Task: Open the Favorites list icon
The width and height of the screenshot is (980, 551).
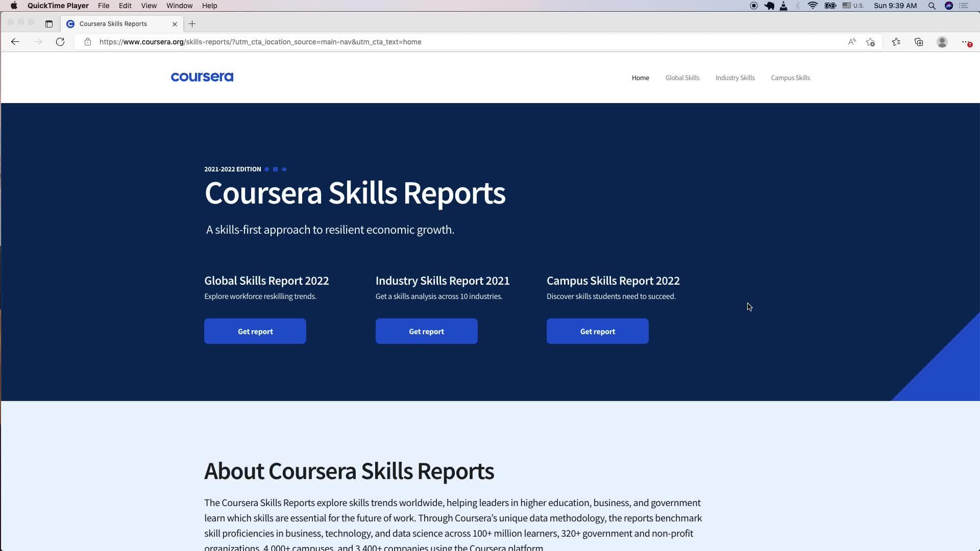Action: tap(896, 42)
